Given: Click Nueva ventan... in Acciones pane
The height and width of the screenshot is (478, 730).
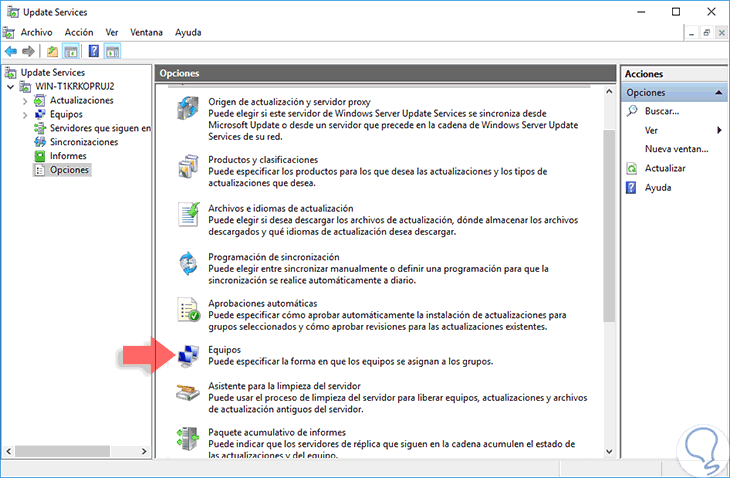Looking at the screenshot, I should click(676, 149).
